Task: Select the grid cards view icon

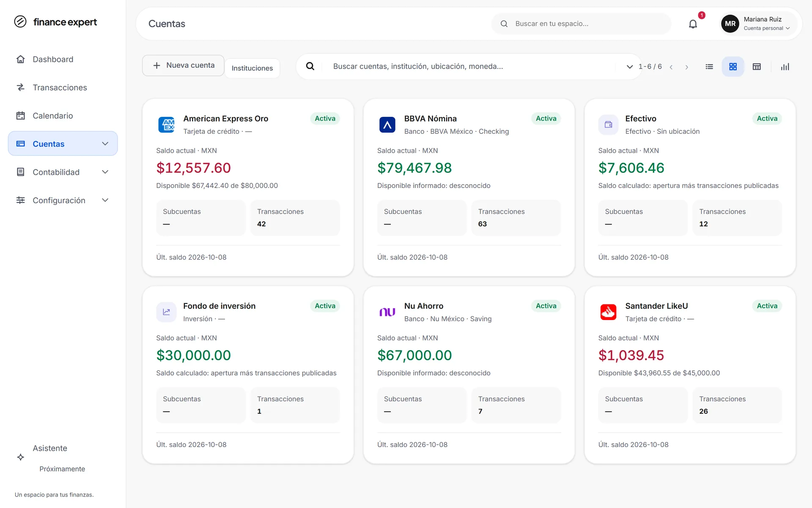Action: pos(733,66)
